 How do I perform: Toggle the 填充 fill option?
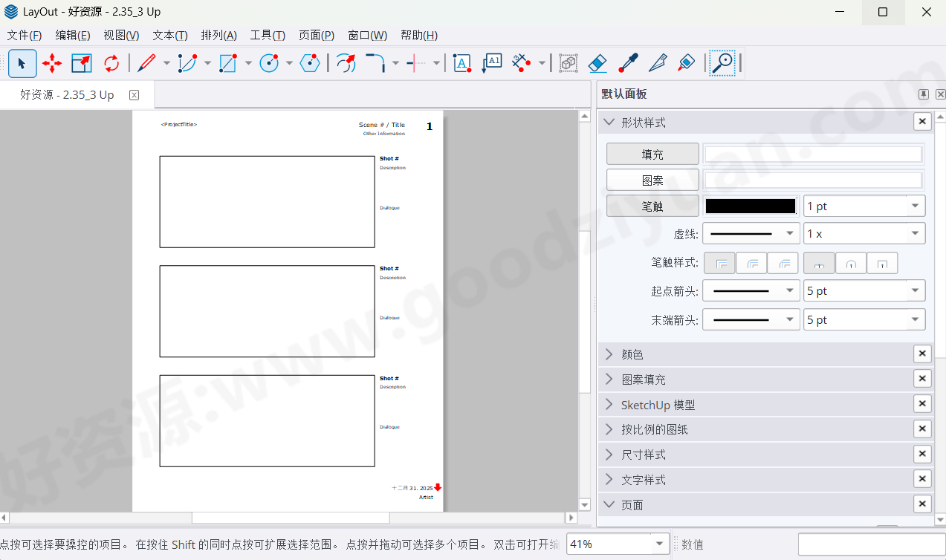pyautogui.click(x=652, y=154)
